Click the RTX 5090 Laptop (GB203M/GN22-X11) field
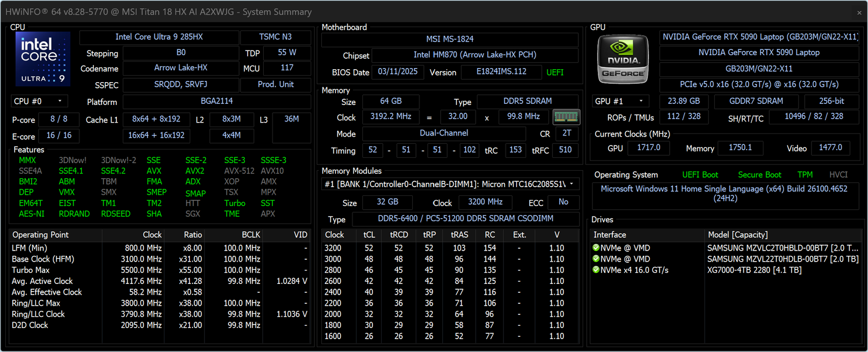 [760, 37]
